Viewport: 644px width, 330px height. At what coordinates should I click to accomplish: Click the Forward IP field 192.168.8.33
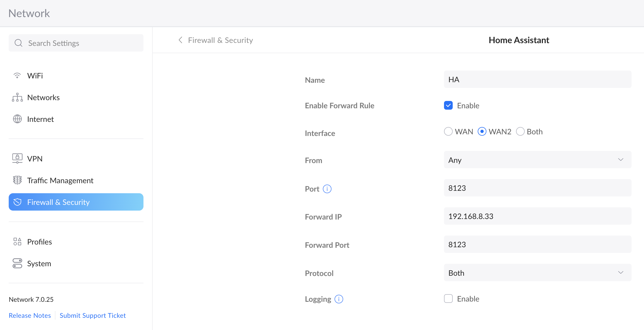[537, 216]
